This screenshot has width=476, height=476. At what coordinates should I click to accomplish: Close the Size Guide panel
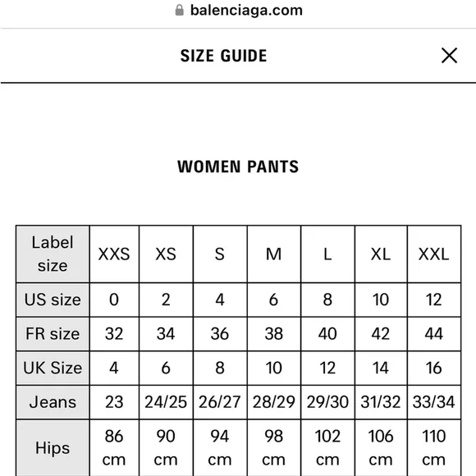click(449, 56)
